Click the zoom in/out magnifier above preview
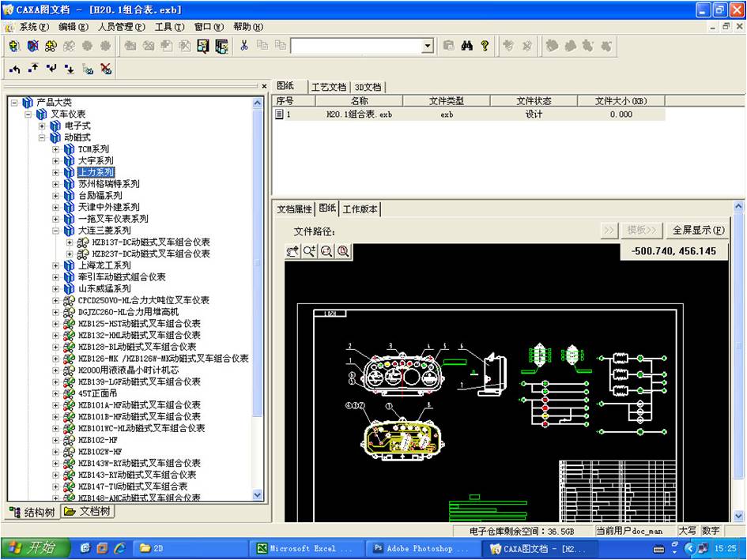Image resolution: width=747 pixels, height=560 pixels. (x=309, y=251)
